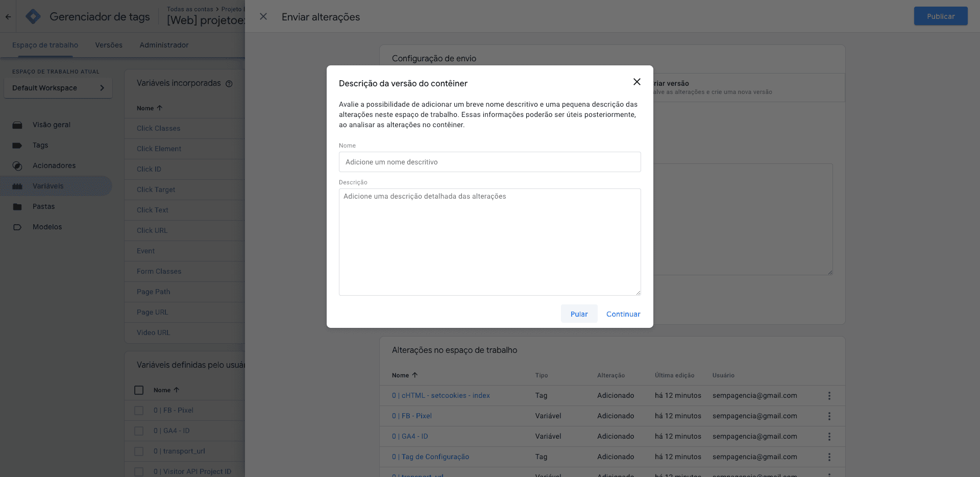This screenshot has height=477, width=980.
Task: Click the Publicar button
Action: point(941,16)
